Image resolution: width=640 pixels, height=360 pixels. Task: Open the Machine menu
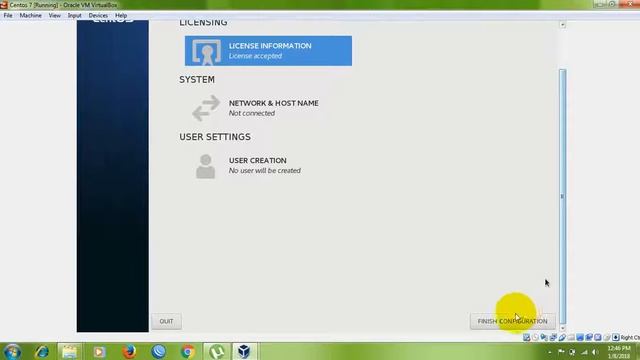31,16
